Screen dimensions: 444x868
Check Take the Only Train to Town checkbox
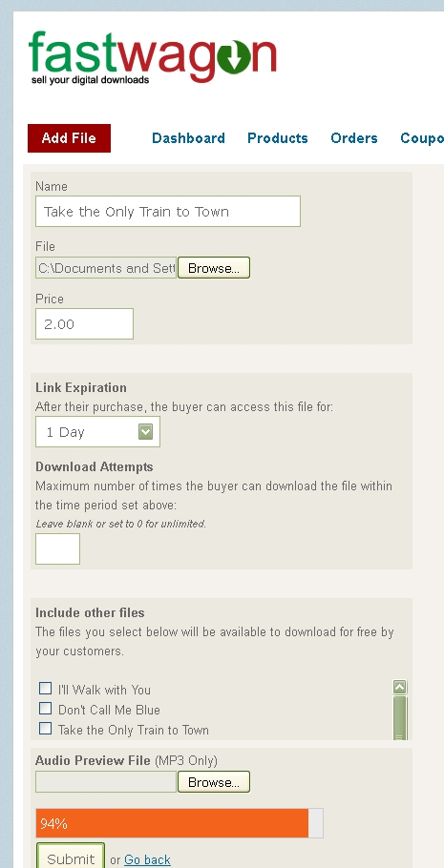click(x=46, y=728)
